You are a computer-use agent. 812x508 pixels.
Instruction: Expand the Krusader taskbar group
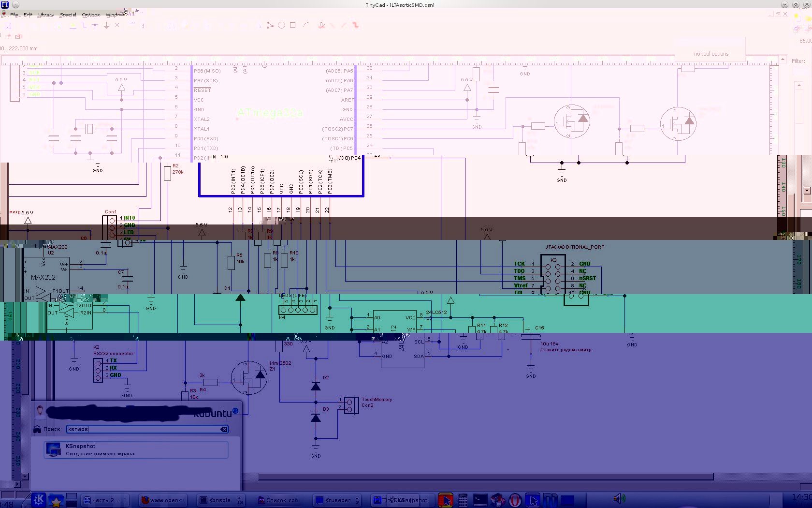click(x=358, y=500)
